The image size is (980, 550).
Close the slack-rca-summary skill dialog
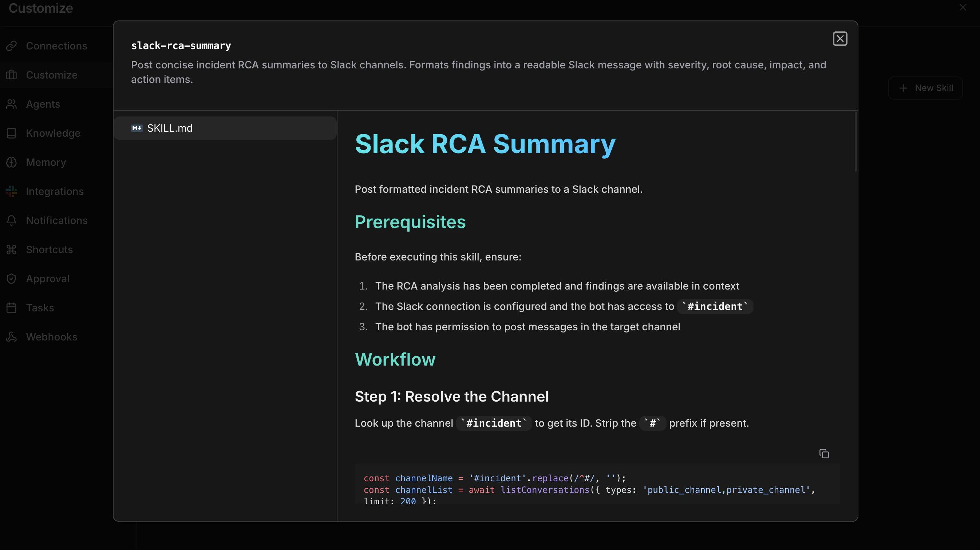[x=840, y=39]
